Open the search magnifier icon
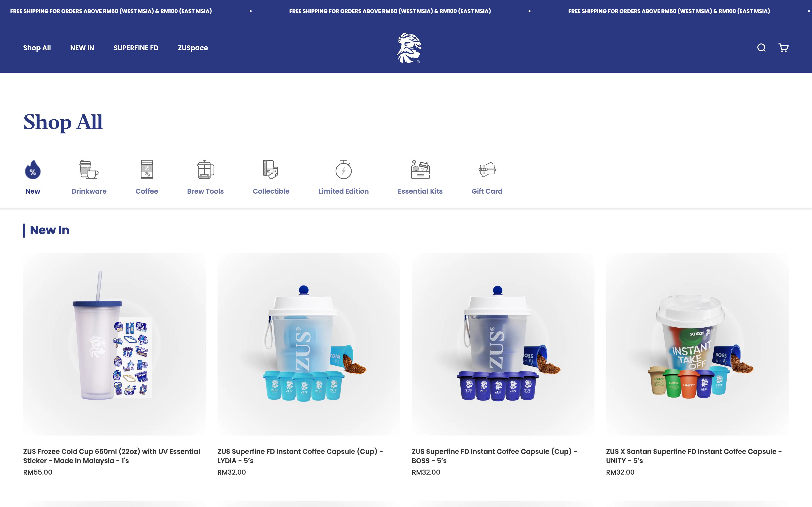The width and height of the screenshot is (812, 507). click(761, 48)
